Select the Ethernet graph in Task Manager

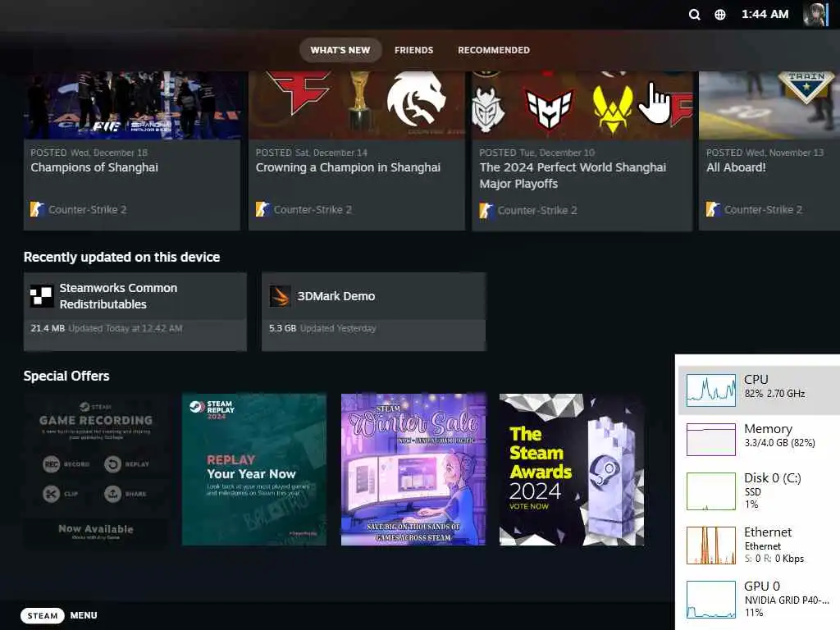pyautogui.click(x=711, y=546)
